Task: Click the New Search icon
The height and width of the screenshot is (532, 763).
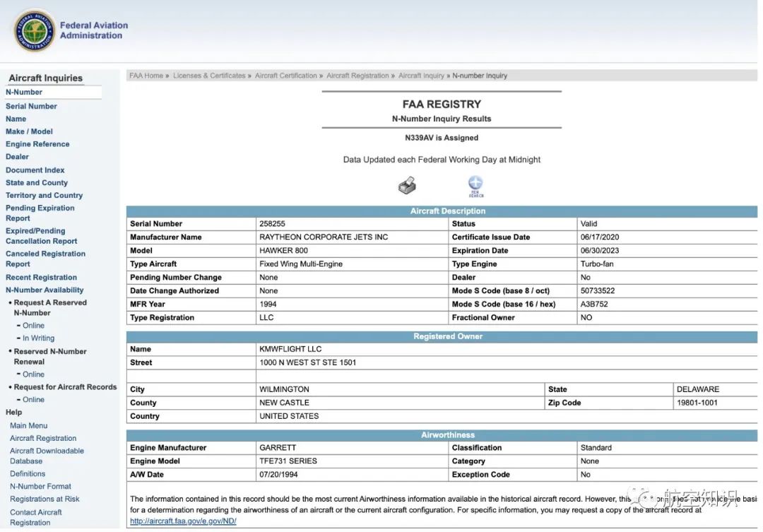Action: click(x=475, y=186)
